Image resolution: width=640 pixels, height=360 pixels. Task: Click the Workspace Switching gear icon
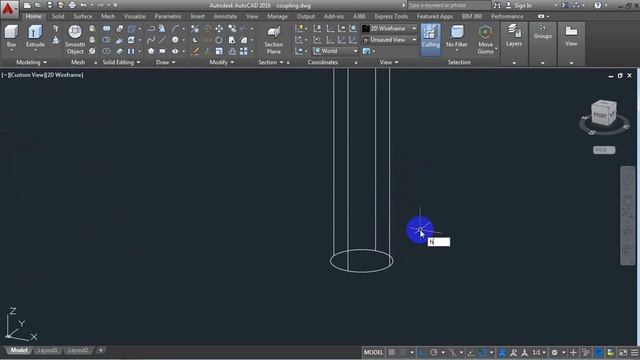554,352
